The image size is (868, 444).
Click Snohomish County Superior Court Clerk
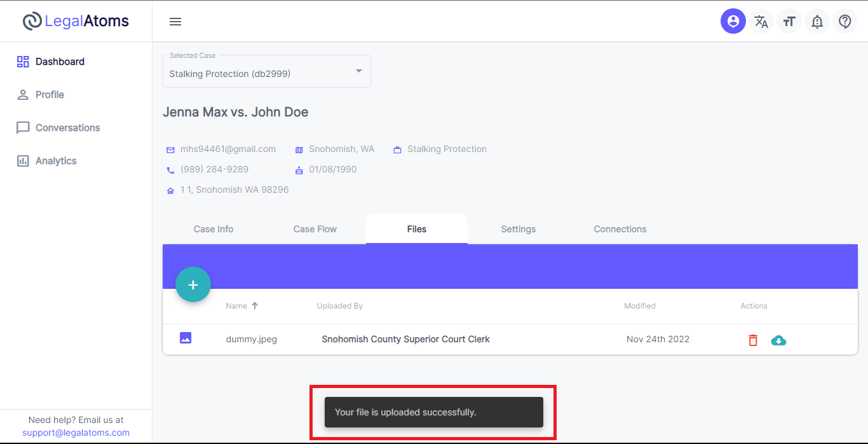click(x=406, y=339)
